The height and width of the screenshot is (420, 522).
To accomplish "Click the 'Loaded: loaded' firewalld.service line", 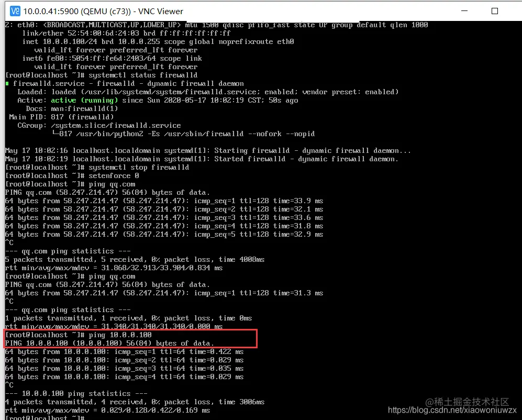I will click(x=208, y=92).
